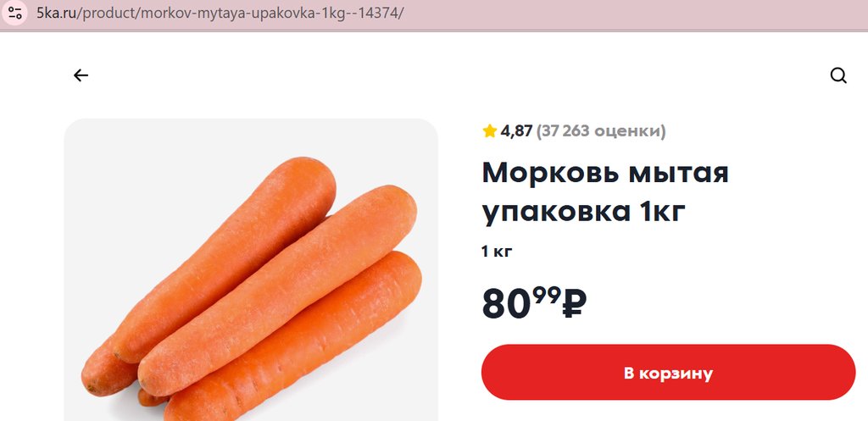Screen dimensions: 868x421
Task: Click the large 80 price digits
Action: coord(507,304)
